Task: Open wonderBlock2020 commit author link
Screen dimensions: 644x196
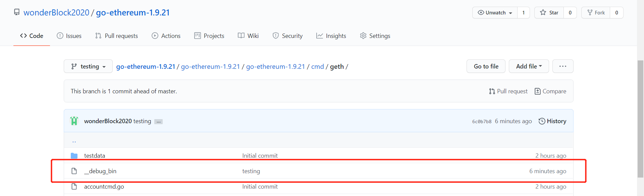Action: tap(108, 121)
